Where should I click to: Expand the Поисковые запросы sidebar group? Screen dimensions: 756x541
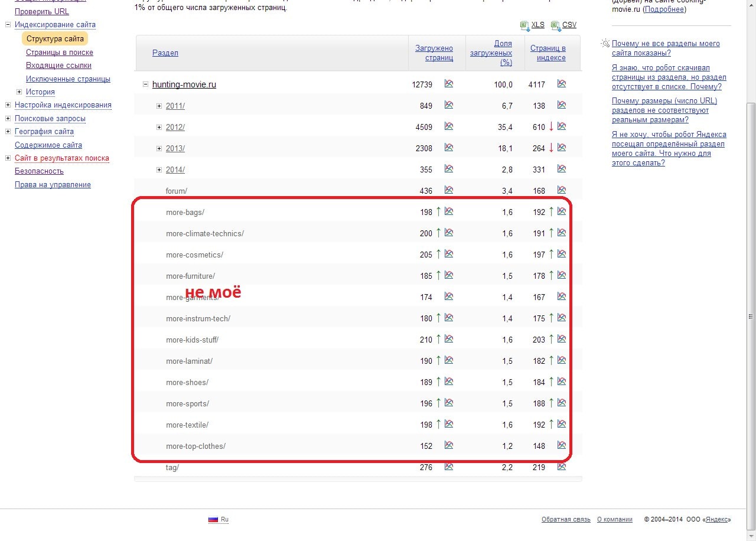point(8,119)
